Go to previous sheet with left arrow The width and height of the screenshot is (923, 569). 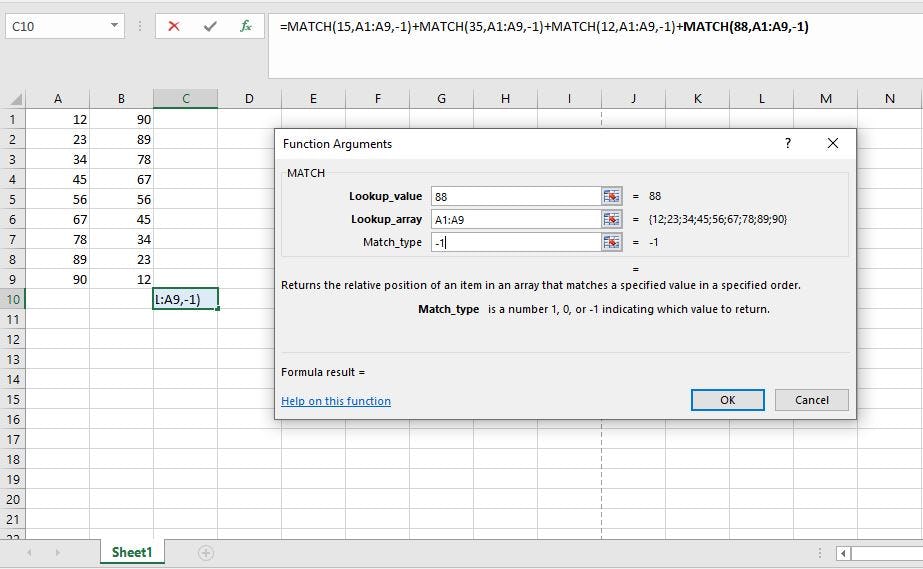coord(29,553)
